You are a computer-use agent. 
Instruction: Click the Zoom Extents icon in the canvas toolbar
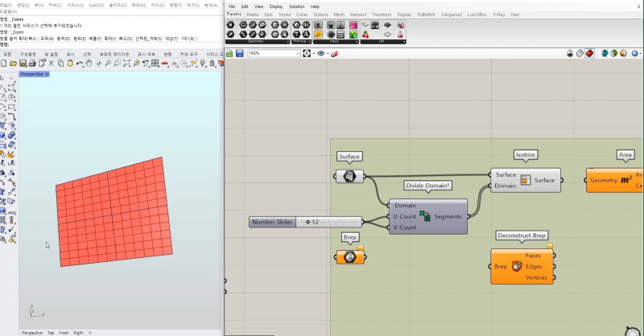coord(307,53)
